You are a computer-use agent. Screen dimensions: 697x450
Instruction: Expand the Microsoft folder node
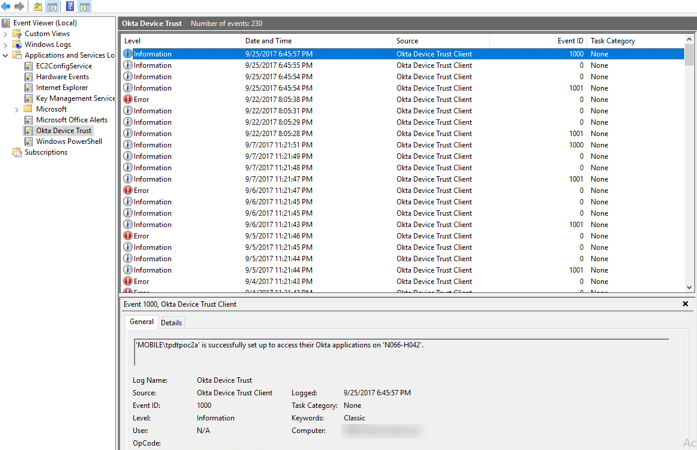pyautogui.click(x=16, y=109)
